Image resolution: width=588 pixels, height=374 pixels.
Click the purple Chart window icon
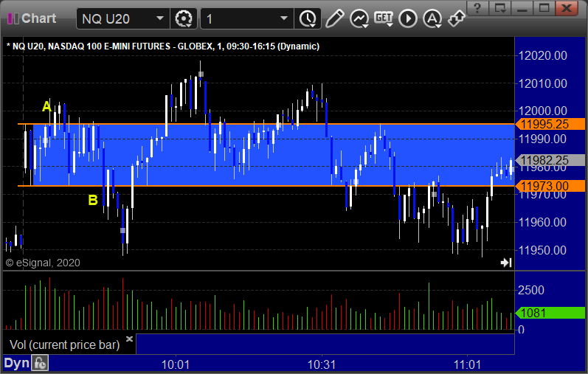tap(13, 18)
